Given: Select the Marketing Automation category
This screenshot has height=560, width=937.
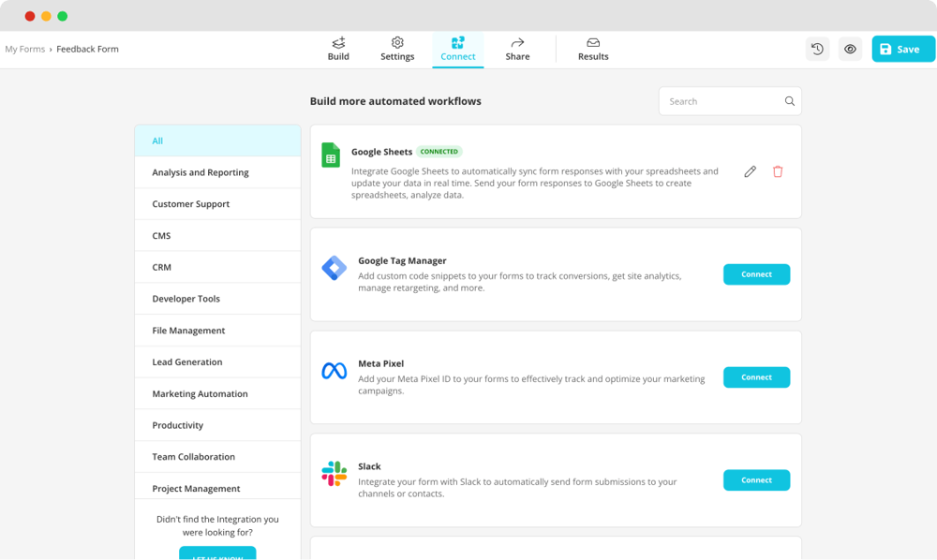Looking at the screenshot, I should click(x=200, y=394).
